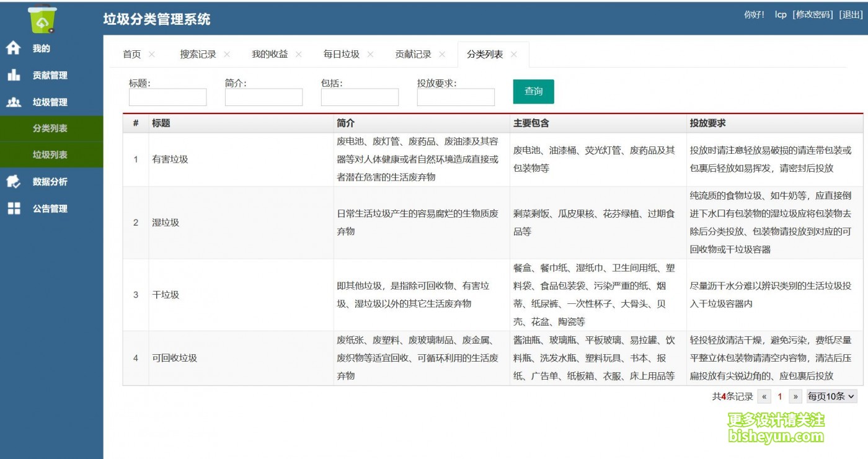868x459 pixels.
Task: Click the bar chart icon beside 贡献管理
Action: (14, 75)
